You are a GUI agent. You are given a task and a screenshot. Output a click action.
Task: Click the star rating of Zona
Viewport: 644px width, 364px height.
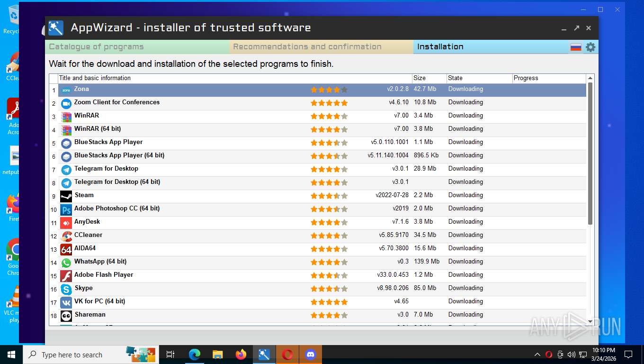pos(329,90)
